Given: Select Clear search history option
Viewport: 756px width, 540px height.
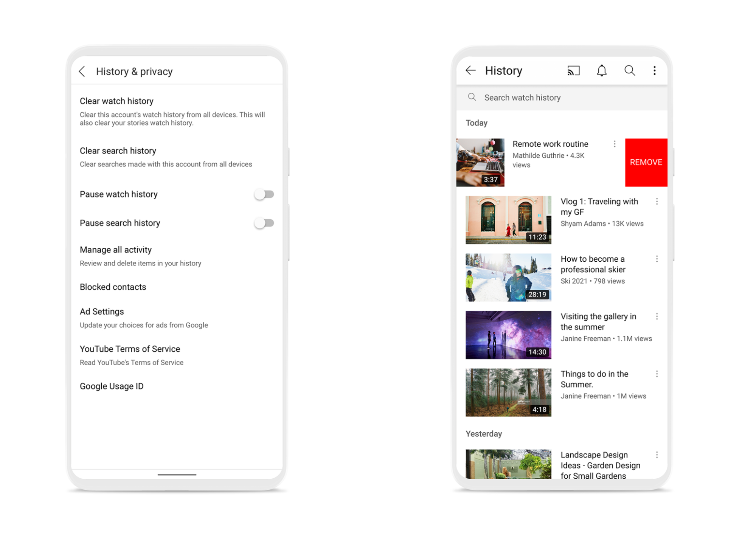Looking at the screenshot, I should 118,151.
